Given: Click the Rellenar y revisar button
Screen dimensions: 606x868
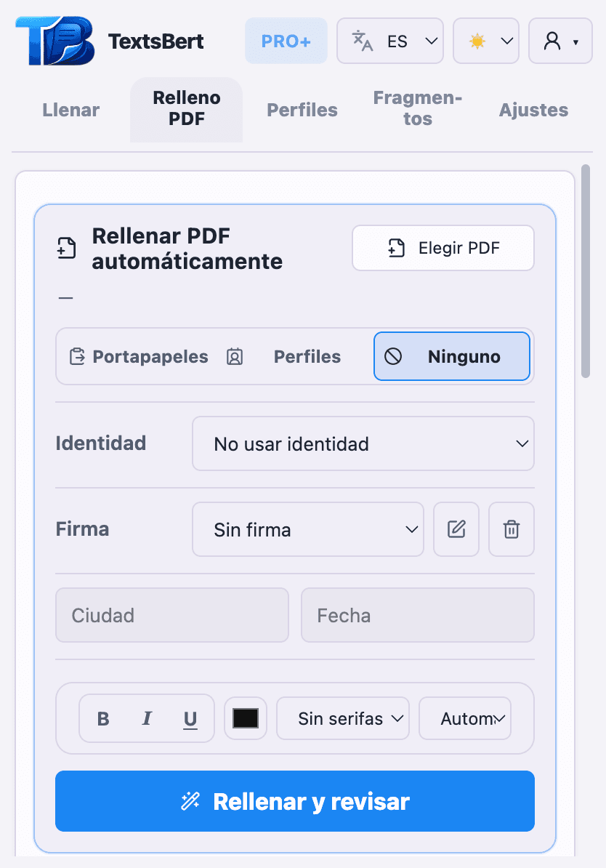Looking at the screenshot, I should tap(294, 801).
